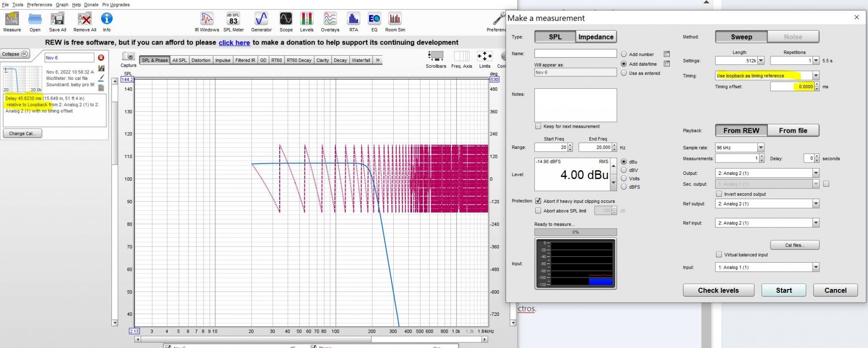Click the trace colour icon for Nov 6
The width and height of the screenshot is (868, 348).
click(101, 78)
